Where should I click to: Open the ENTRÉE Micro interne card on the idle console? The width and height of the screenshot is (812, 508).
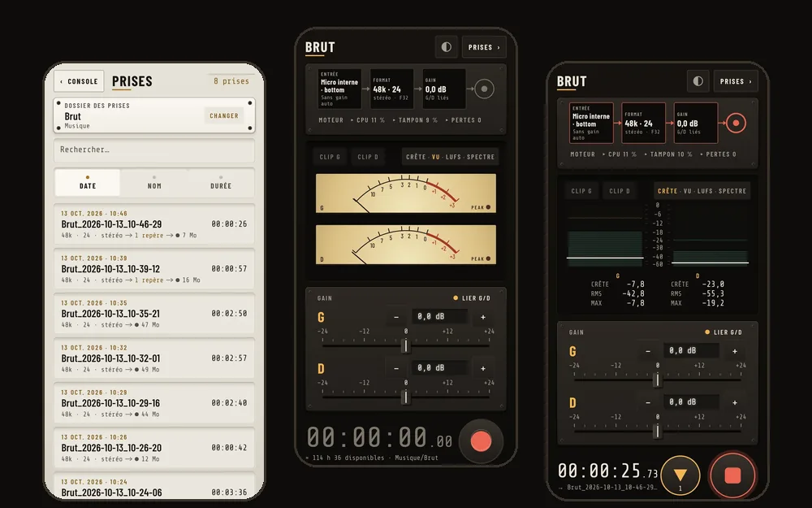[339, 89]
